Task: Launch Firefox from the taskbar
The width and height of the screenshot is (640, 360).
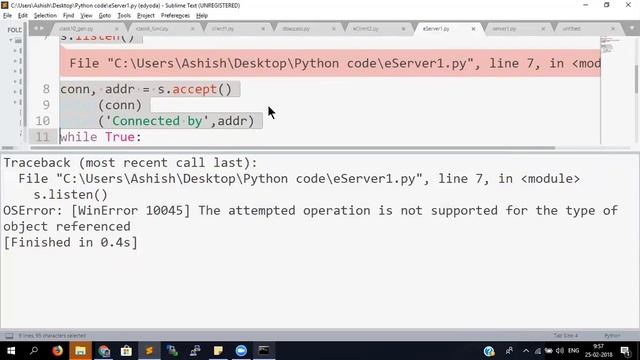Action: click(x=58, y=351)
